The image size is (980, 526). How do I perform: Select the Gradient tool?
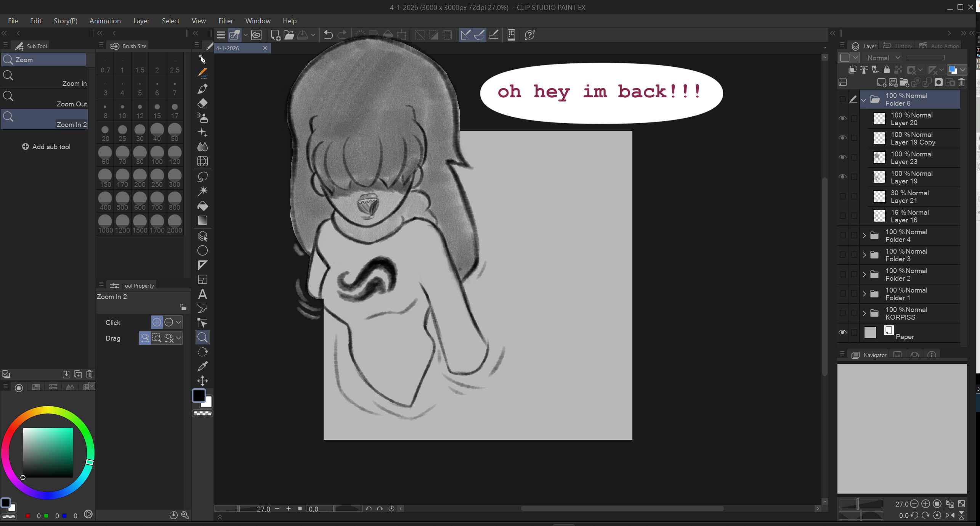click(x=202, y=220)
